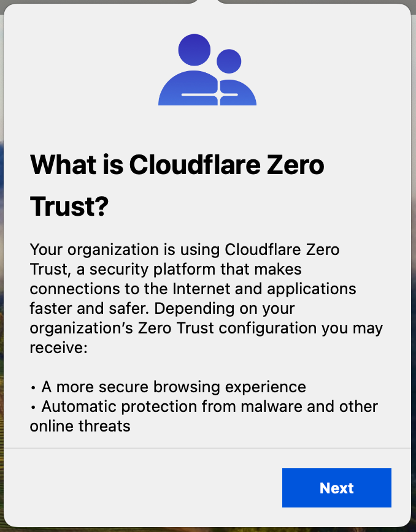Select the heading 'What is Cloudflare Zero Trust?'
Image resolution: width=416 pixels, height=532 pixels.
coord(177,184)
